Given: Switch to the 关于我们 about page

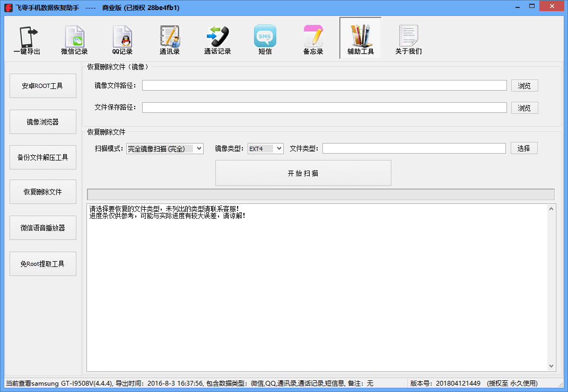Looking at the screenshot, I should [408, 38].
